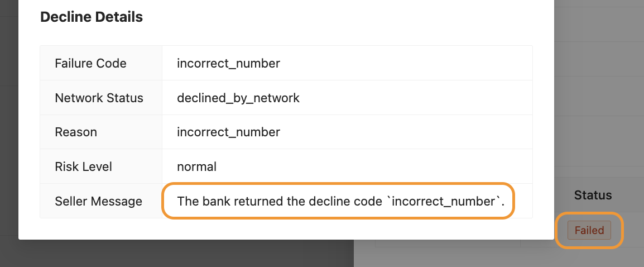This screenshot has height=267, width=644.
Task: Click the incorrect_number value for Failure Code
Action: (x=228, y=64)
